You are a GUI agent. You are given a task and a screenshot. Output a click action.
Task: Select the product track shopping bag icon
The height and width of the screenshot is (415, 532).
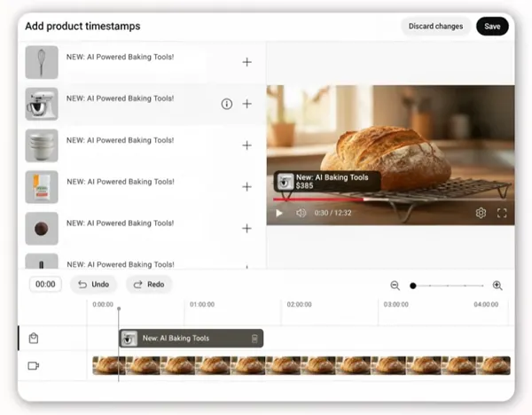pos(34,338)
